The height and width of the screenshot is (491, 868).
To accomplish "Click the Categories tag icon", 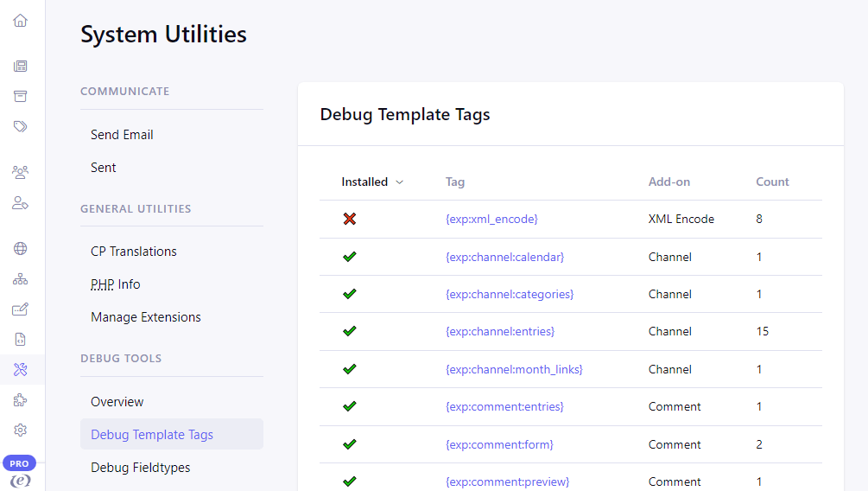I will click(20, 126).
